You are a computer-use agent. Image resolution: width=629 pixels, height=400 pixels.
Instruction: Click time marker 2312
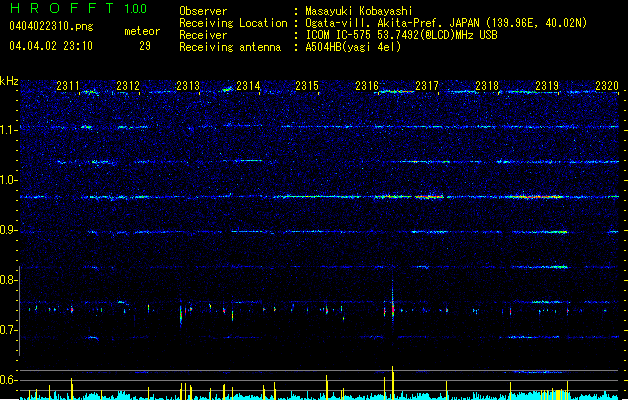tap(128, 85)
